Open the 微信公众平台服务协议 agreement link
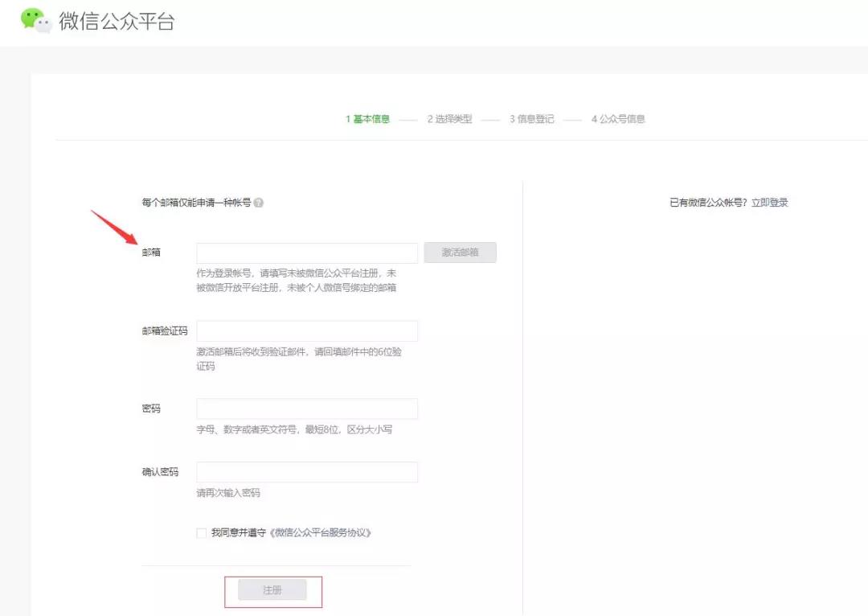The image size is (868, 616). [322, 532]
